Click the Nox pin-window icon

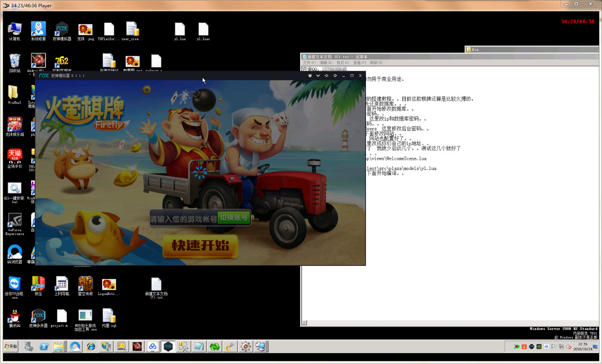pyautogui.click(x=326, y=76)
